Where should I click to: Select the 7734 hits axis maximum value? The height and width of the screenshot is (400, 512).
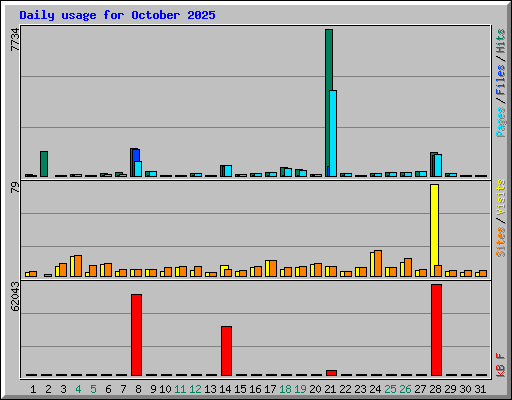[15, 40]
